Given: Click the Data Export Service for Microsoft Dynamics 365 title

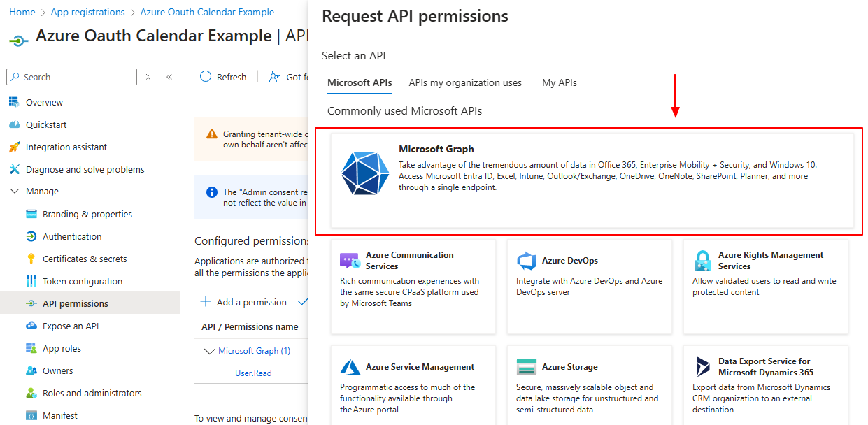Looking at the screenshot, I should (x=766, y=367).
